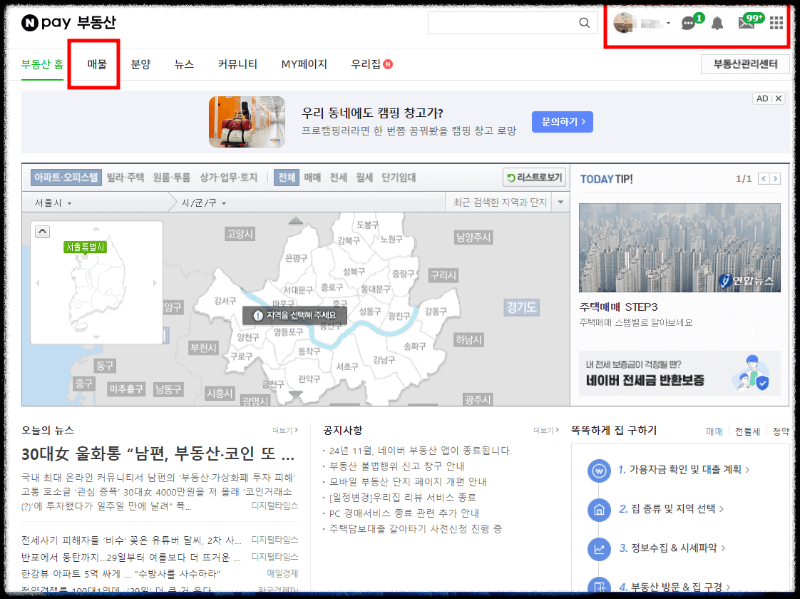Click step 3 chart icon
800x599 pixels.
coord(599,549)
